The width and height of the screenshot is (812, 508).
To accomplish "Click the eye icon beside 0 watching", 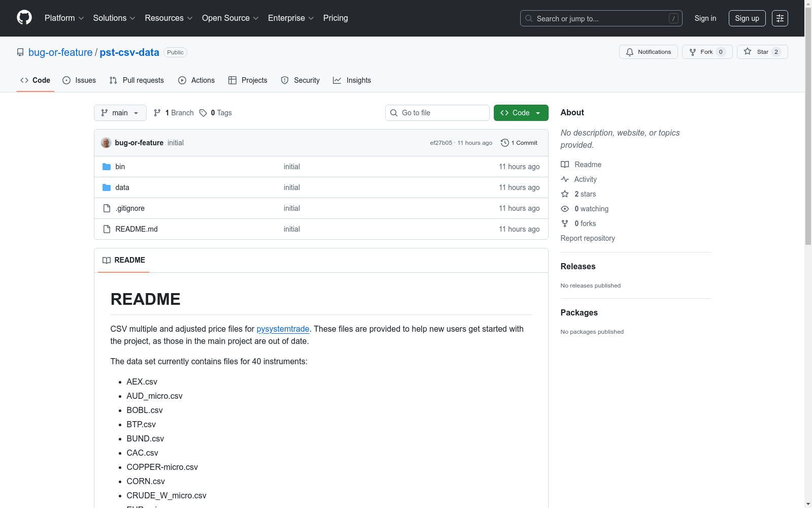I will 565,209.
